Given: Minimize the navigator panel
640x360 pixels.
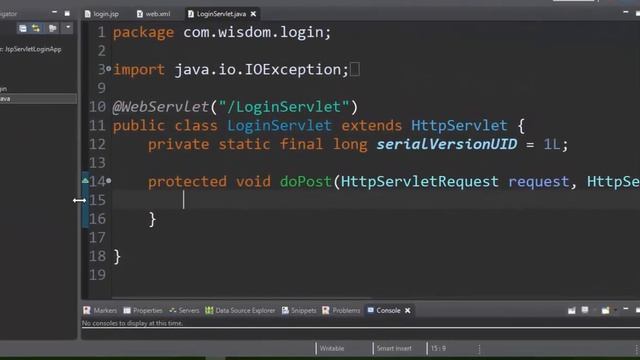Looking at the screenshot, I should pos(54,13).
